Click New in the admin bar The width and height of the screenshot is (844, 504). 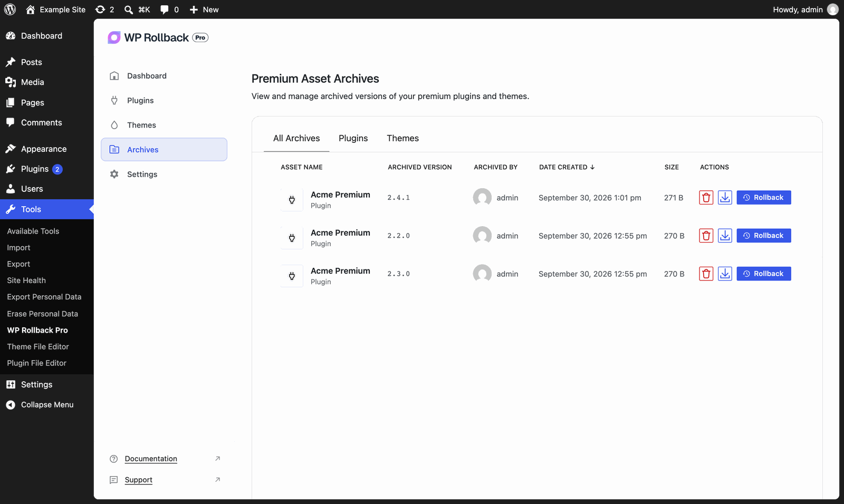click(x=204, y=9)
